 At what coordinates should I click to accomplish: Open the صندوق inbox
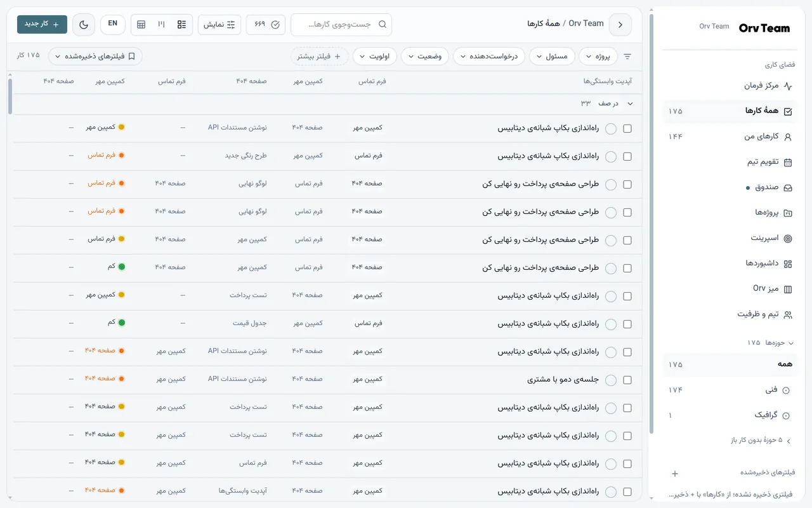coord(730,187)
